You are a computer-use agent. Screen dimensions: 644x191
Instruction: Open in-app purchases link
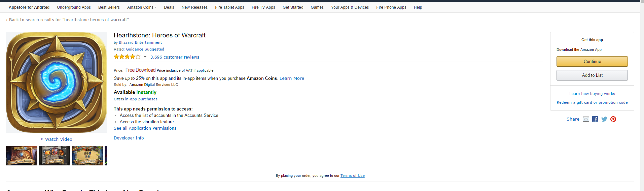click(141, 99)
